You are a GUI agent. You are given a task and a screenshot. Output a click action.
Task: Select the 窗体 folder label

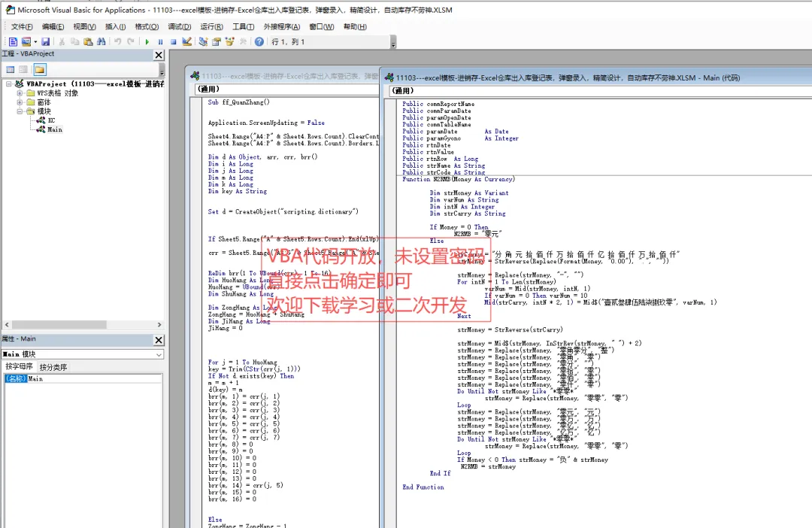point(44,102)
